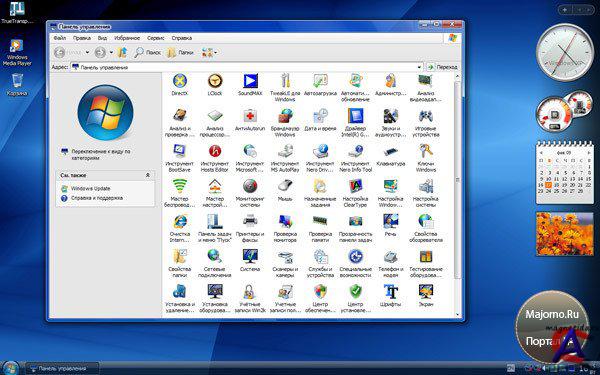This screenshot has height=375, width=600.
Task: Collapse the См. также panel
Action: 148,175
